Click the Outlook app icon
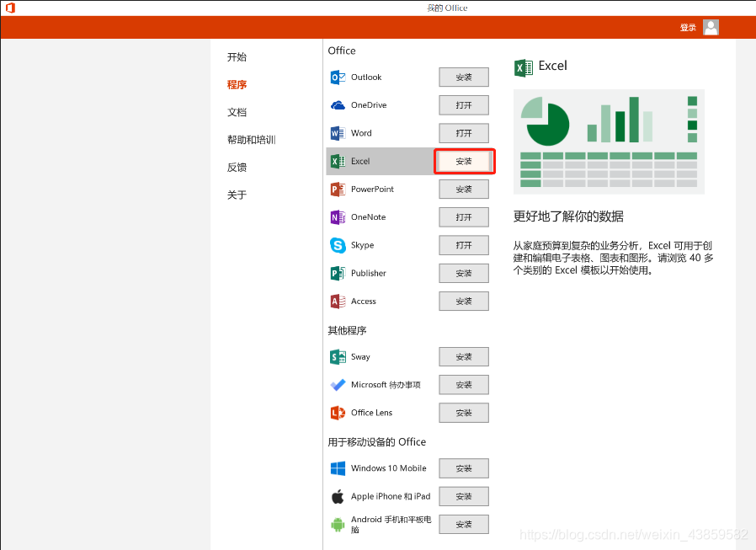The height and width of the screenshot is (550, 756). tap(338, 77)
